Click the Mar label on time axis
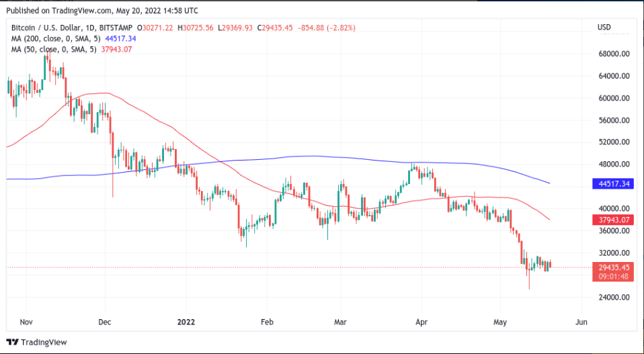Viewport: 644px width, 354px height. 340,322
